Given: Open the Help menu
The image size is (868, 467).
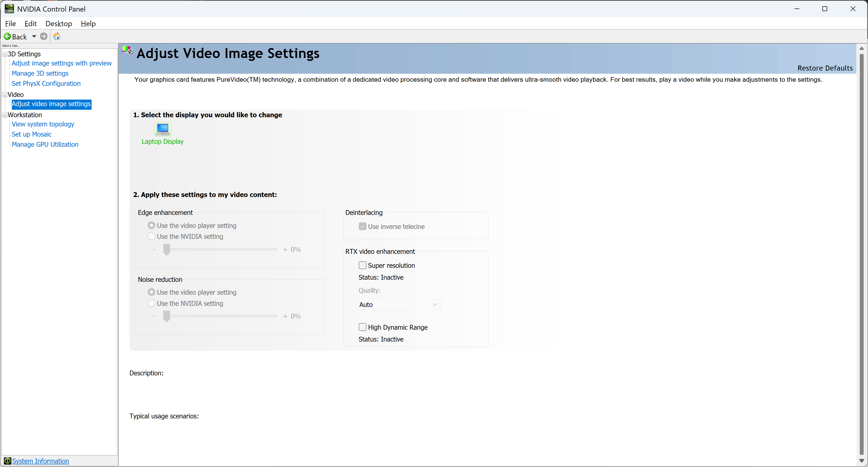Looking at the screenshot, I should [88, 24].
